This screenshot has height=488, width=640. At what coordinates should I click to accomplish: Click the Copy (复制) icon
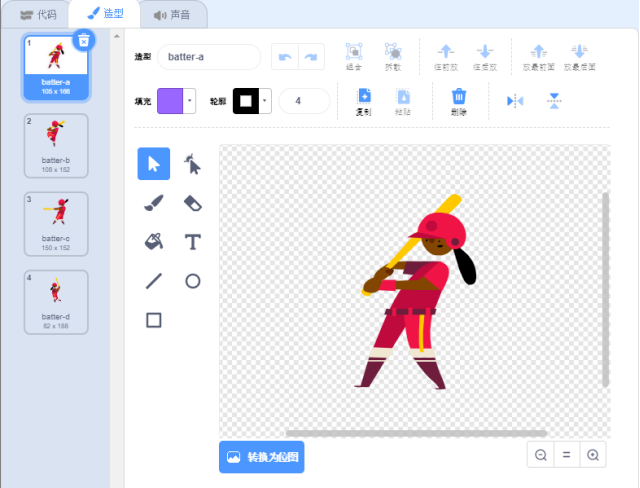(x=364, y=101)
